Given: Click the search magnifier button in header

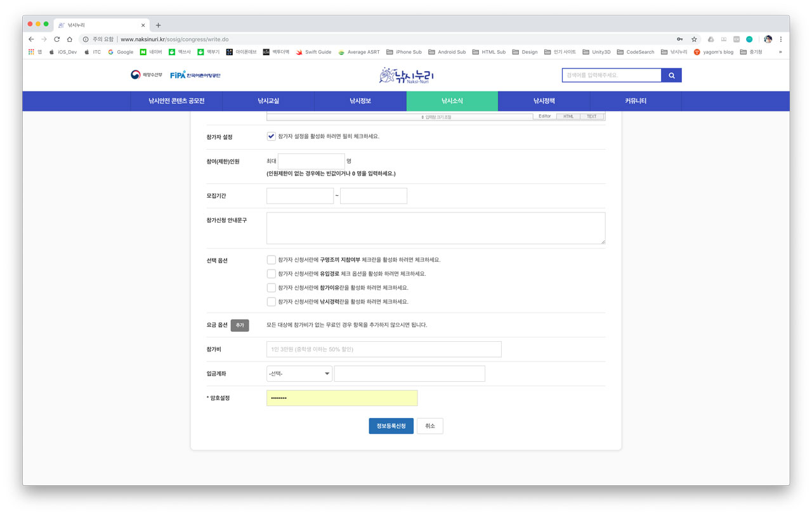Looking at the screenshot, I should [671, 75].
